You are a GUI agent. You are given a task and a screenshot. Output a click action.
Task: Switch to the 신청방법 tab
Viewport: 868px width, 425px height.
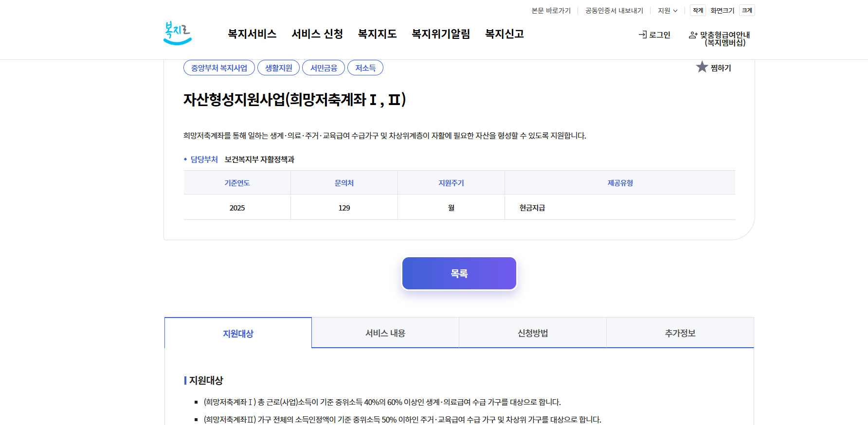[x=533, y=333]
